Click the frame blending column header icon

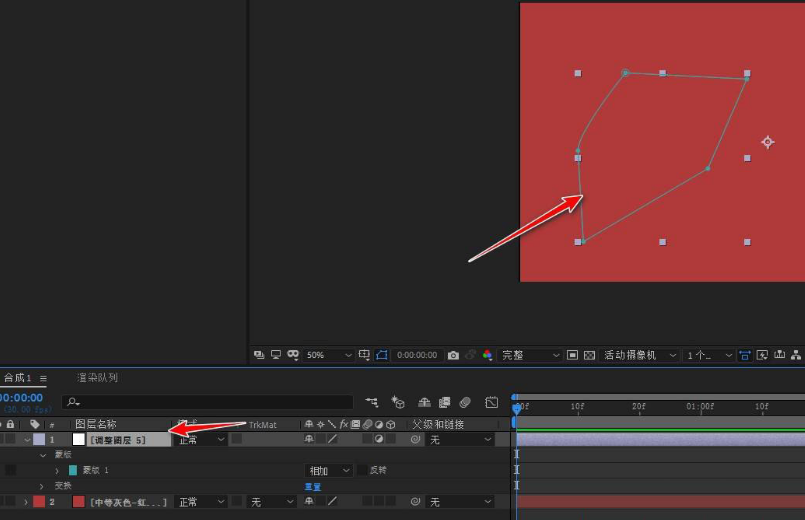[355, 425]
